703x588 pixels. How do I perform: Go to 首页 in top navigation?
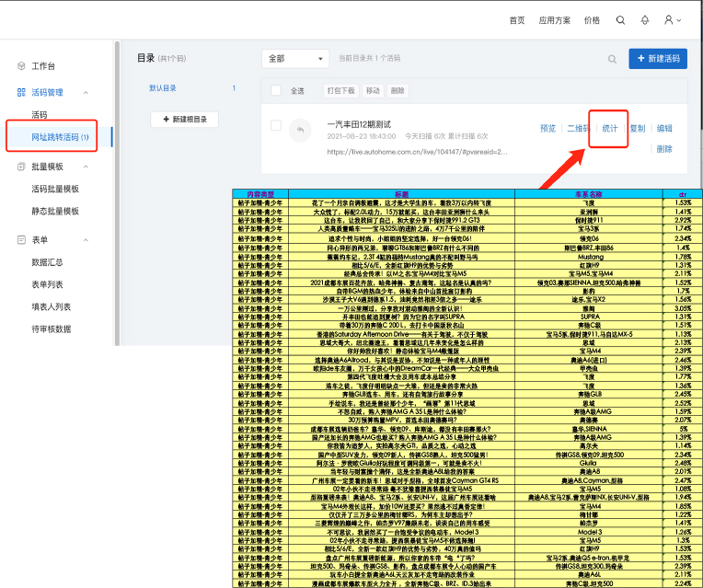click(x=517, y=20)
